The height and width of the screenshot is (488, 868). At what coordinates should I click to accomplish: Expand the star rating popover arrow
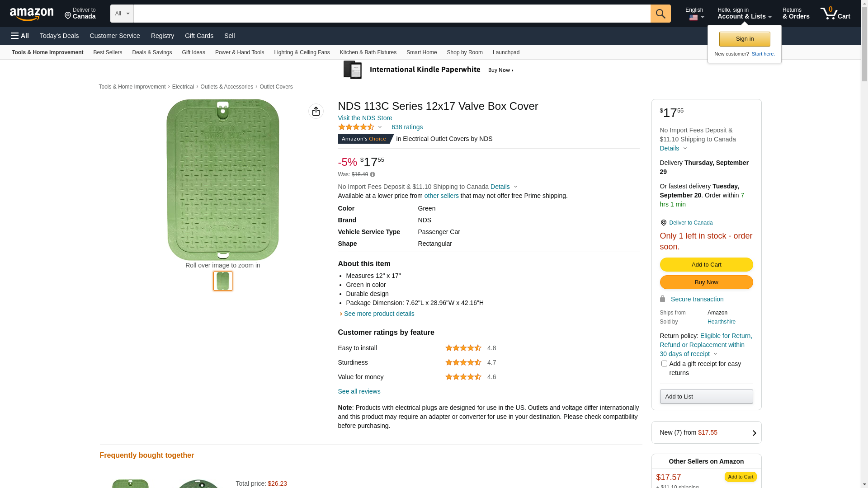point(380,127)
